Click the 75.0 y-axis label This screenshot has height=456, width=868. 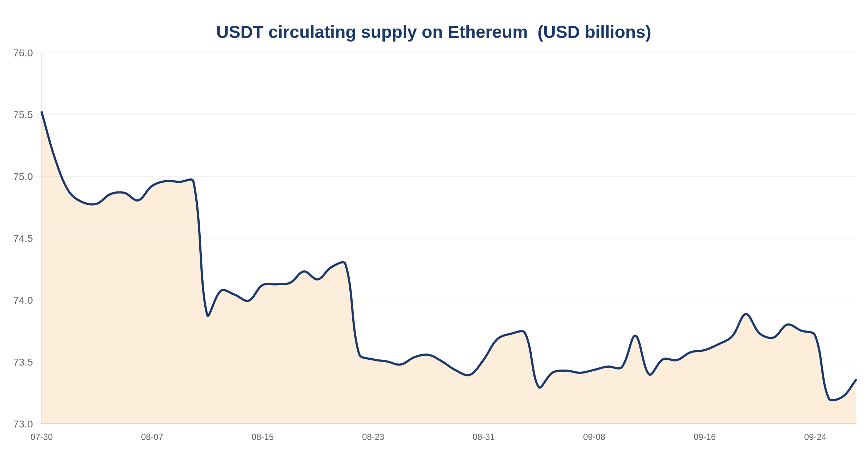(23, 177)
